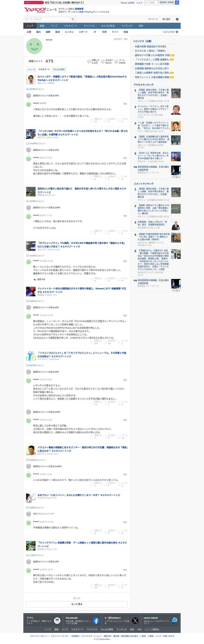Click うーん icon on the 7/3 12:01 comment
The width and height of the screenshot is (204, 644).
(x=119, y=484)
